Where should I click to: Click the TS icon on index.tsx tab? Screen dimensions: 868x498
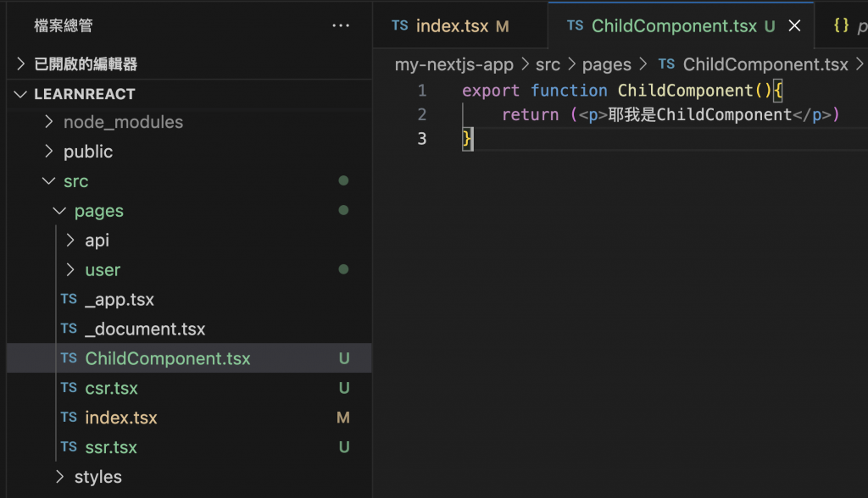point(399,26)
